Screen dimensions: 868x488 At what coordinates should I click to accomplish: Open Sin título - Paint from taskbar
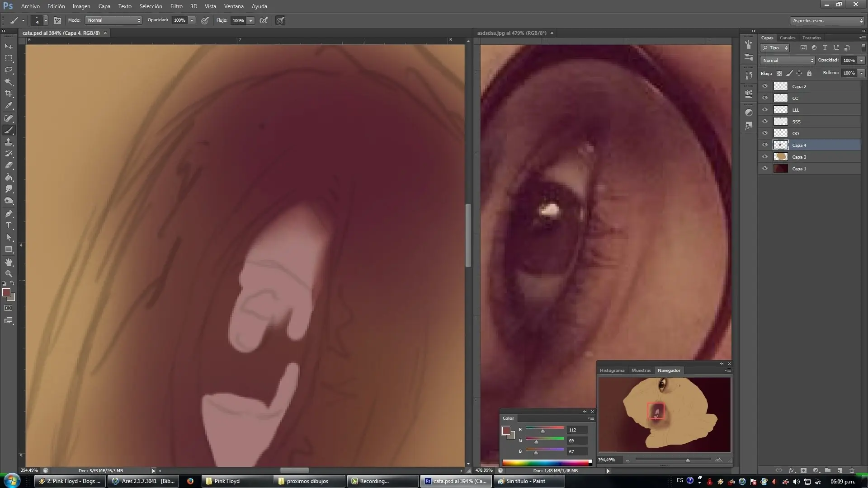[x=529, y=481]
